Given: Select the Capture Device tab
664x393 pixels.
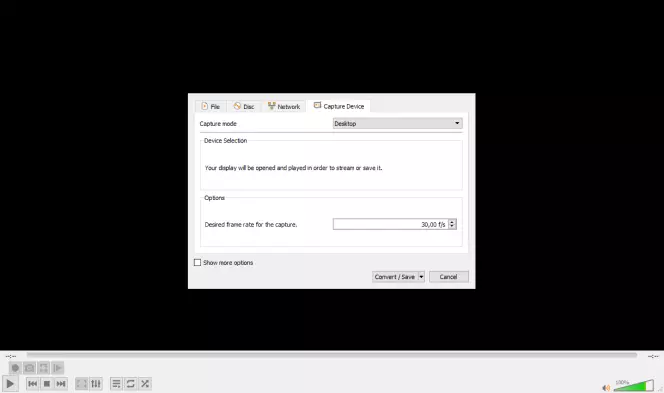Looking at the screenshot, I should point(339,106).
